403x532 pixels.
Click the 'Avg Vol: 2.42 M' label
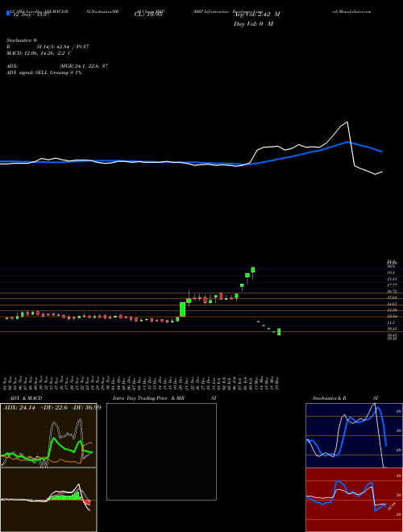[x=257, y=15]
